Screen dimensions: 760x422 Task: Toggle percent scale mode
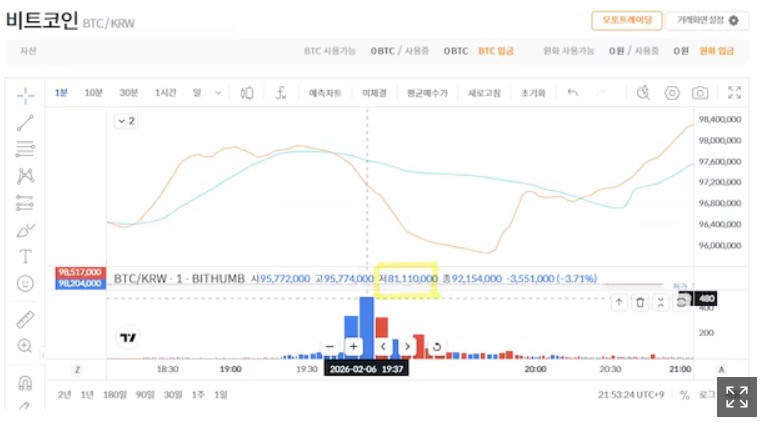[x=684, y=395]
